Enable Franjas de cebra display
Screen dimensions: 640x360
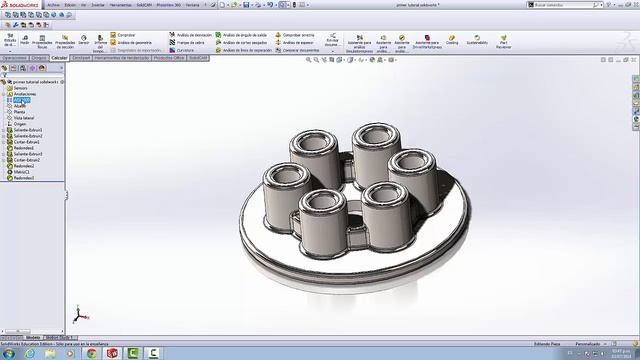[187, 42]
